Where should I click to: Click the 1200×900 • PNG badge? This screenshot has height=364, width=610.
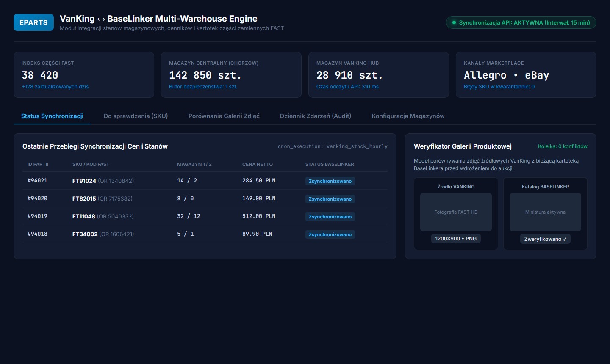pos(456,239)
